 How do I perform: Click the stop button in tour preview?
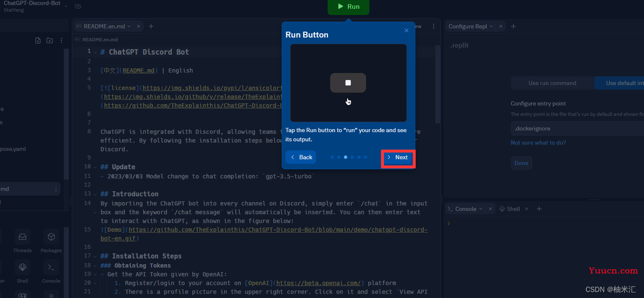point(348,83)
